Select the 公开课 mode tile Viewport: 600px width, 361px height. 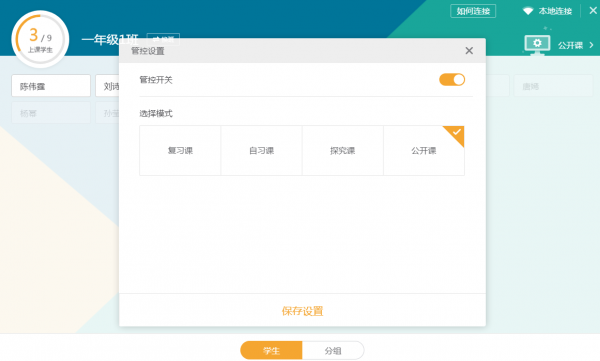point(424,150)
